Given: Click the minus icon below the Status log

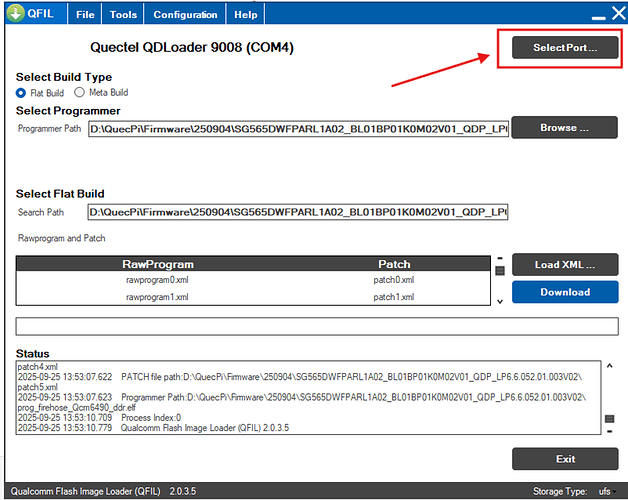Looking at the screenshot, I should [x=609, y=431].
